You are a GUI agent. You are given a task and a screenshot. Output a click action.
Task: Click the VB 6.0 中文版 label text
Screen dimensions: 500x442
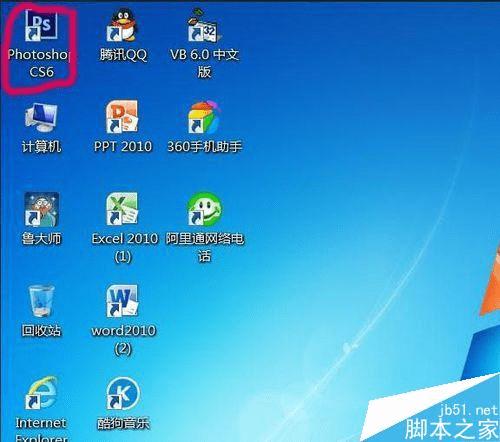(x=204, y=63)
